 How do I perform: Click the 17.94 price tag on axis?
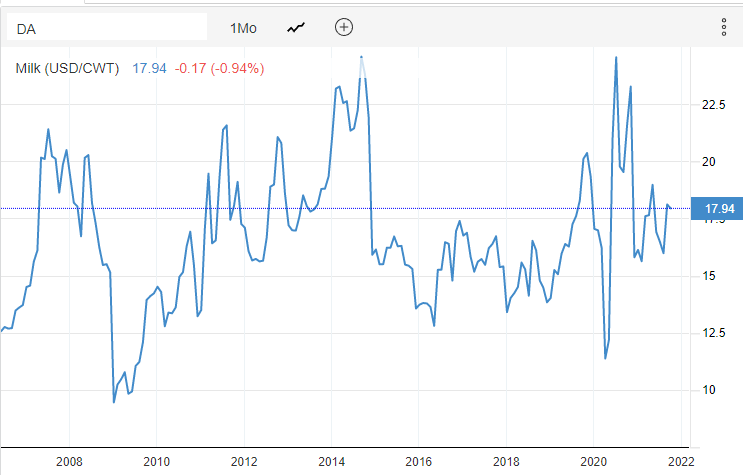click(719, 208)
